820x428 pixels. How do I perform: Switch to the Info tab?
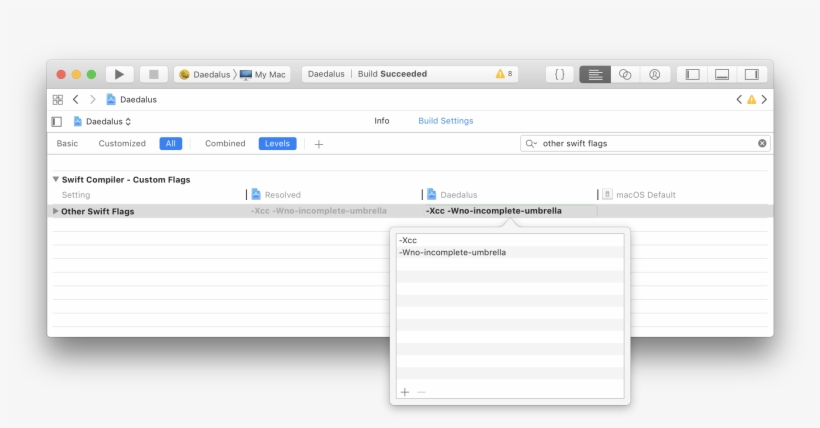(x=382, y=121)
